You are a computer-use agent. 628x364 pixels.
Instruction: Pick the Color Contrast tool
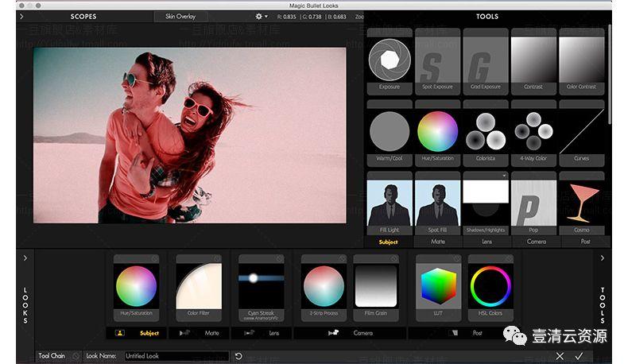(582, 62)
